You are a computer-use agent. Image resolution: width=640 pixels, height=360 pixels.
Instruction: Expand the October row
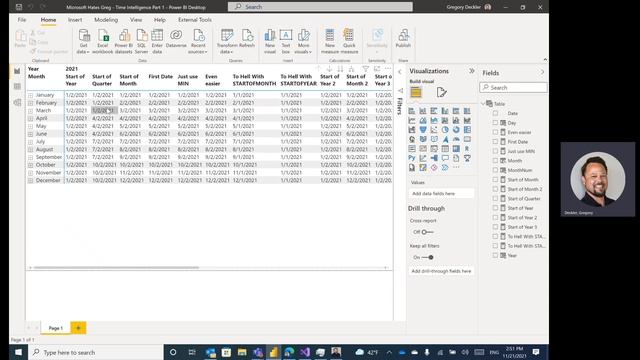31,165
